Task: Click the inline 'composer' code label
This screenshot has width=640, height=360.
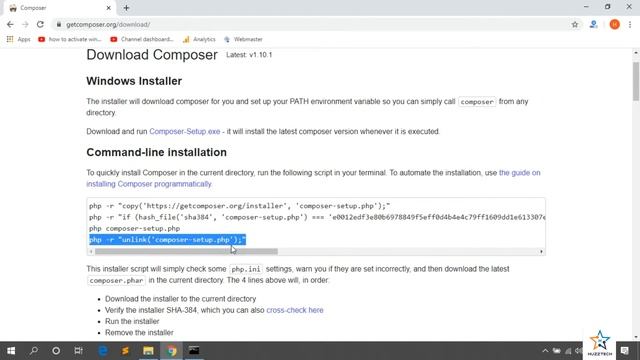Action: pyautogui.click(x=477, y=102)
